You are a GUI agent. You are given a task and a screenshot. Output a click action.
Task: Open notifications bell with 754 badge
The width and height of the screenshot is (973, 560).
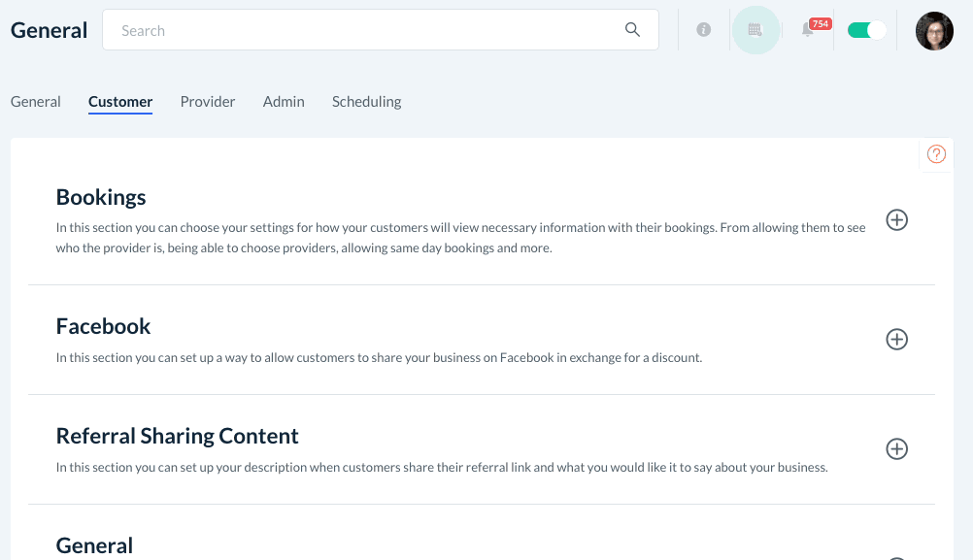click(x=808, y=30)
